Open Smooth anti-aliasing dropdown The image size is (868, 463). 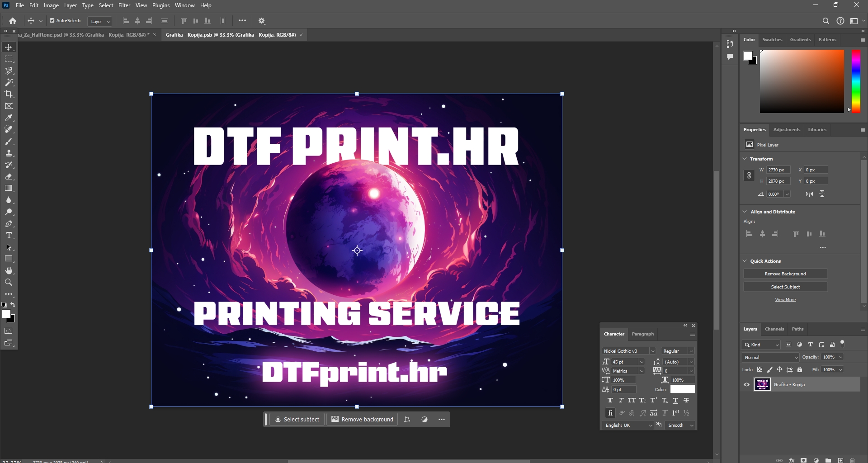pos(680,425)
